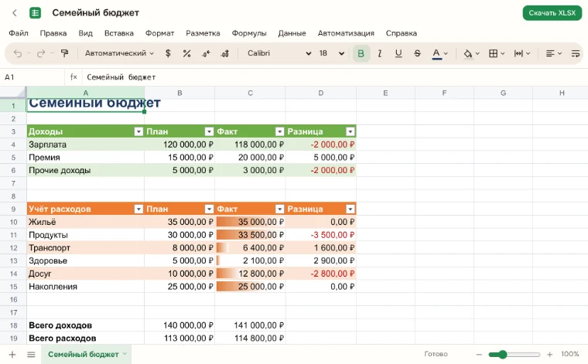Select the cell Зарплата

point(86,145)
